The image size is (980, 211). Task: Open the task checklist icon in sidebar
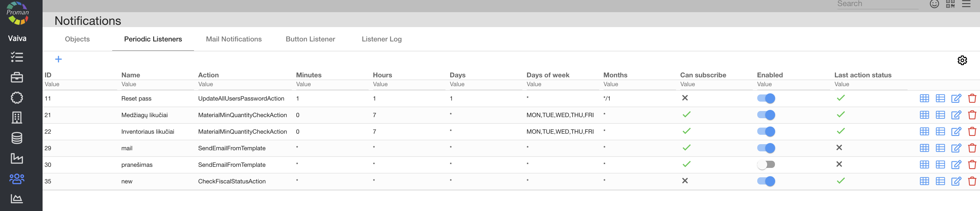[17, 57]
